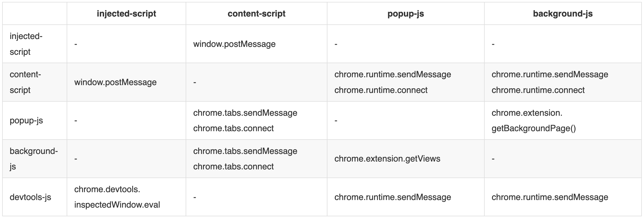The height and width of the screenshot is (219, 644).
Task: Click chrome.tabs.connect in the background-js row
Action: 233,166
